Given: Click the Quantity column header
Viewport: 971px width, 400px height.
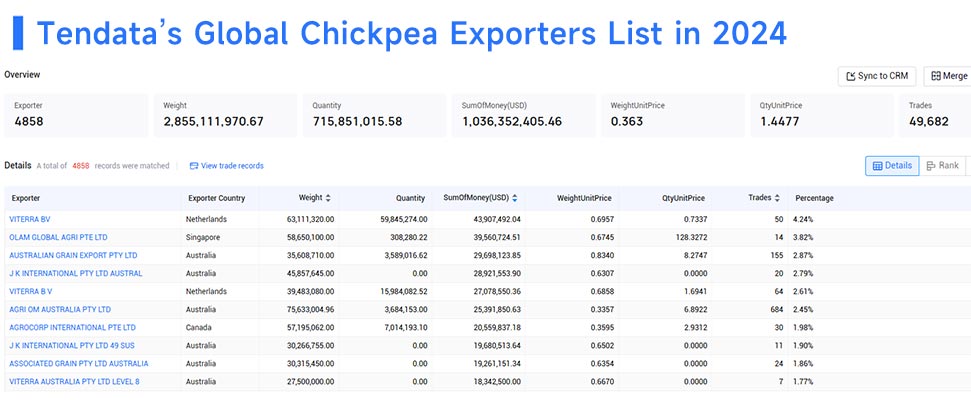Looking at the screenshot, I should click(411, 199).
